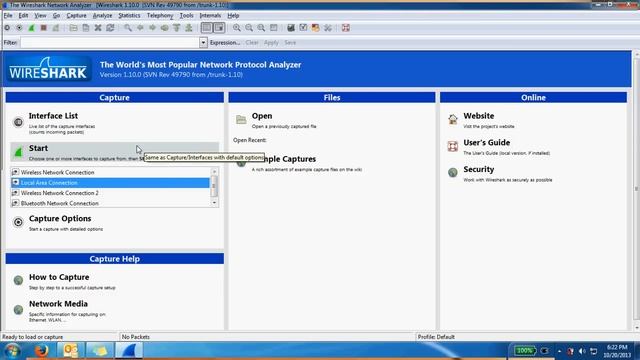Click the zoom out toolbar icon
This screenshot has width=640, height=360.
[249, 28]
